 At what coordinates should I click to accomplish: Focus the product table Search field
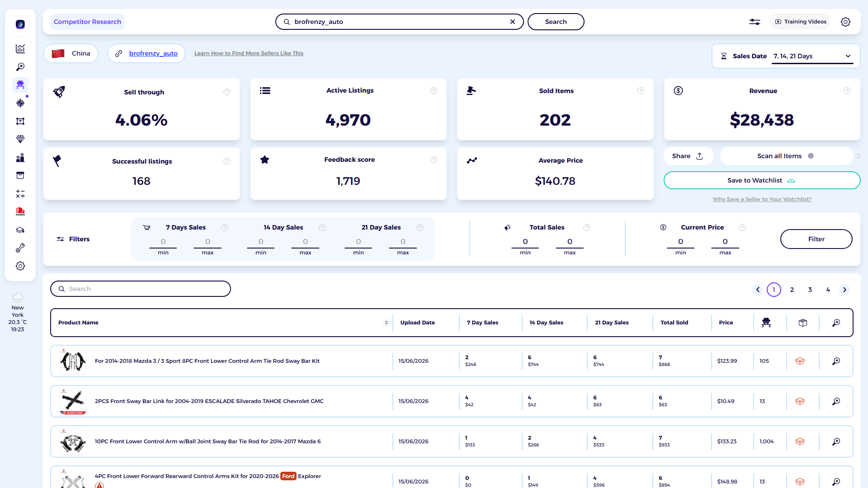pyautogui.click(x=141, y=289)
